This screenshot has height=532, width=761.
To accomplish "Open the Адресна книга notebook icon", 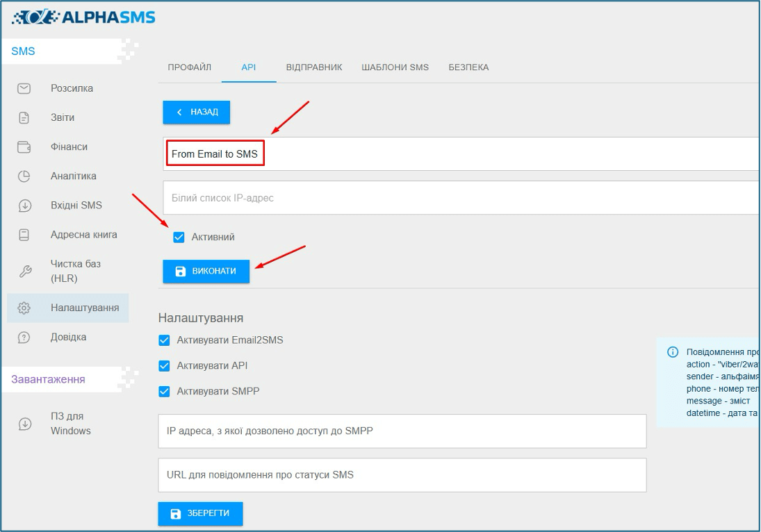I will point(24,235).
